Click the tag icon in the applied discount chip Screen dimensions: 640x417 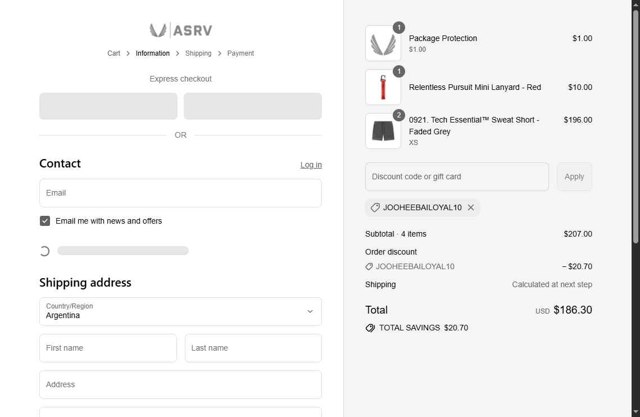[x=375, y=207]
